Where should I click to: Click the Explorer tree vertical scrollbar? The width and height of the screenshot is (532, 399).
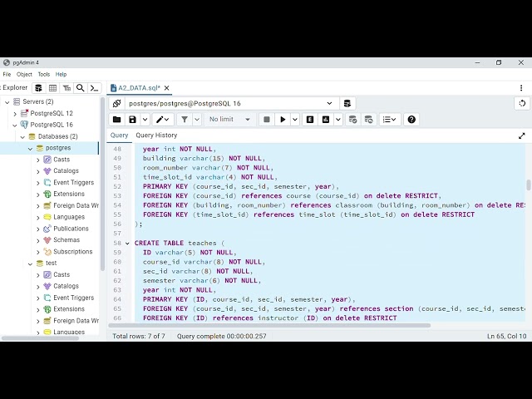point(103,183)
